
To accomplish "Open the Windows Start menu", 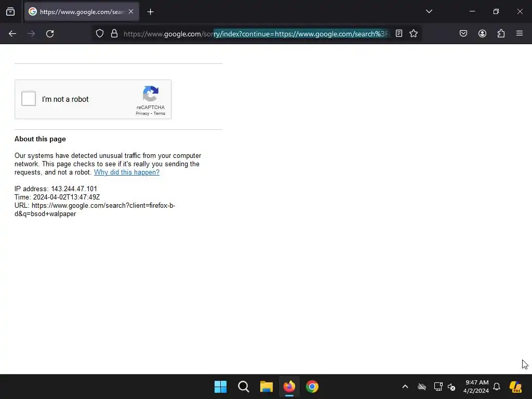I will (220, 387).
